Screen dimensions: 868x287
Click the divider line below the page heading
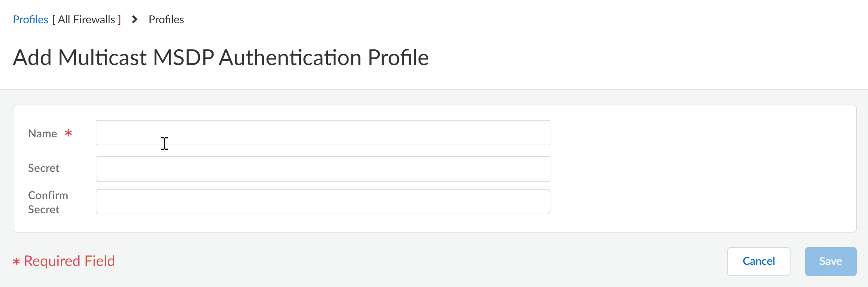434,90
